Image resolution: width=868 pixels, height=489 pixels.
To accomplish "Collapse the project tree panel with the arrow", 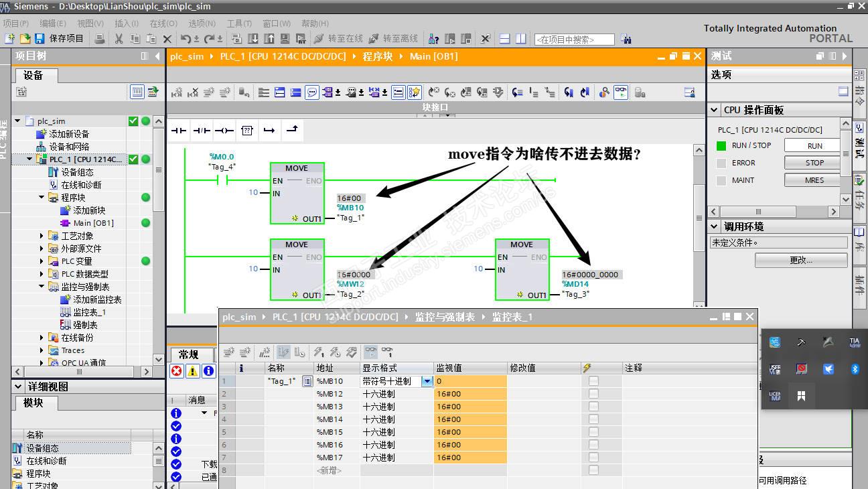I will [x=158, y=56].
